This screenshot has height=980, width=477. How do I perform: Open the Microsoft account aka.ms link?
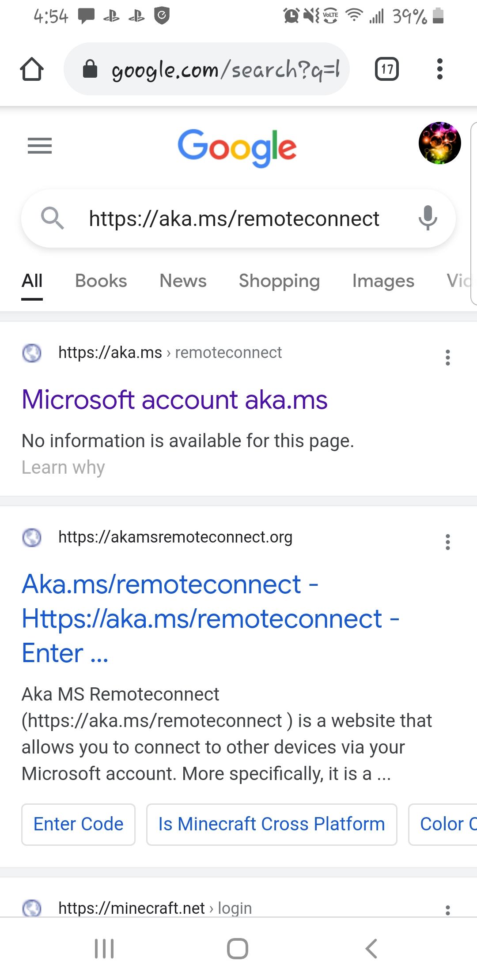tap(174, 400)
